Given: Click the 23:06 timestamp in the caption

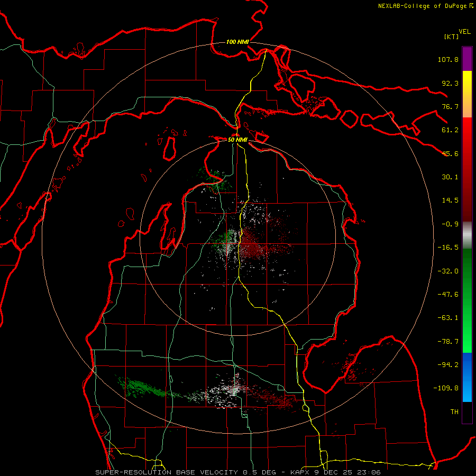Looking at the screenshot, I should point(369,472).
